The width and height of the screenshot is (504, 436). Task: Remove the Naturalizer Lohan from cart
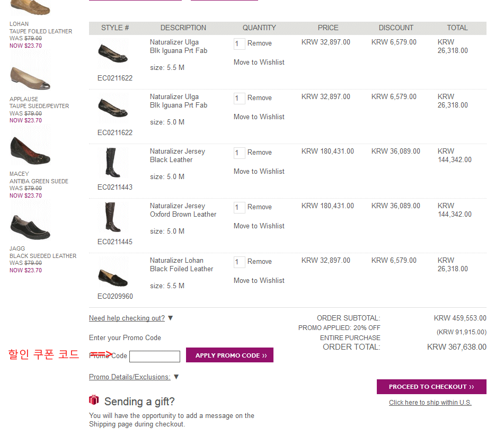[x=259, y=262]
